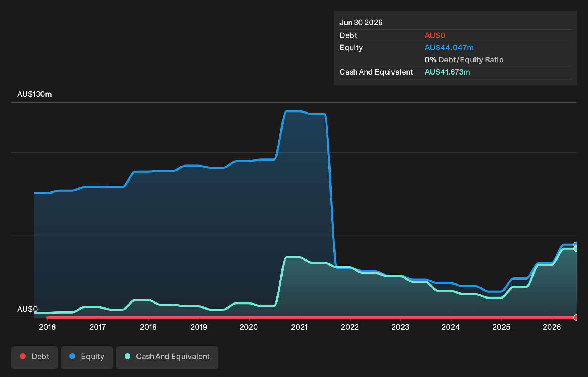Click the 2023 x-axis label
The width and height of the screenshot is (588, 377).
400,327
